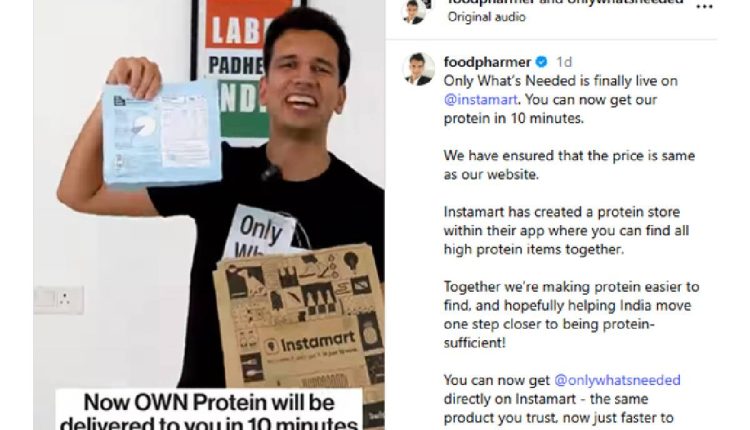The image size is (750, 430).
Task: Click the blue verified badge beside foodpharmer
Action: pos(541,62)
